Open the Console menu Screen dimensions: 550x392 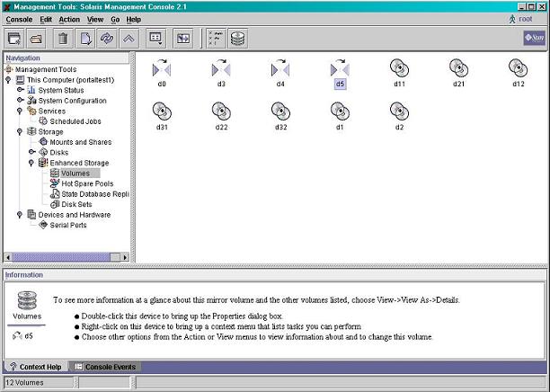tap(19, 20)
